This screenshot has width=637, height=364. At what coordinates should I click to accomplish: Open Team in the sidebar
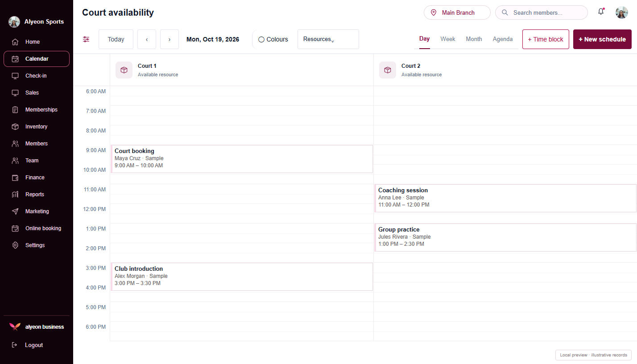click(x=37, y=161)
